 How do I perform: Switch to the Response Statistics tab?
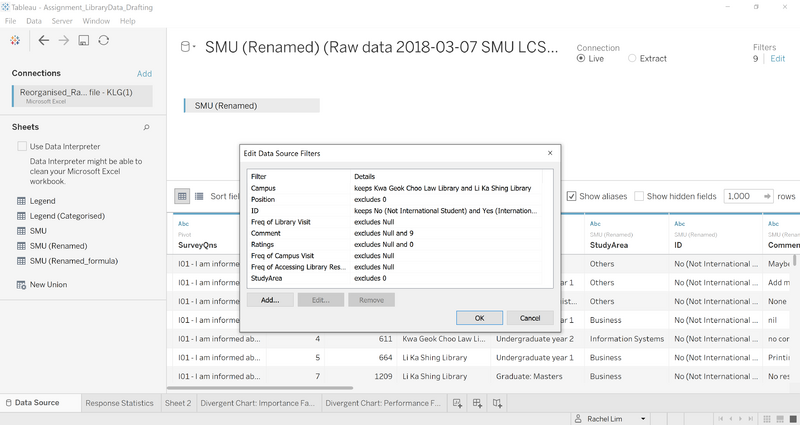tap(119, 403)
